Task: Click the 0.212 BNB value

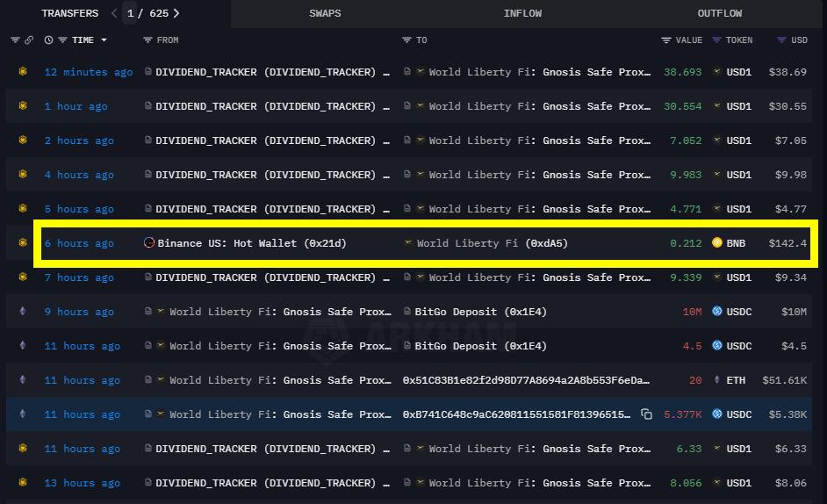Action: pos(686,243)
